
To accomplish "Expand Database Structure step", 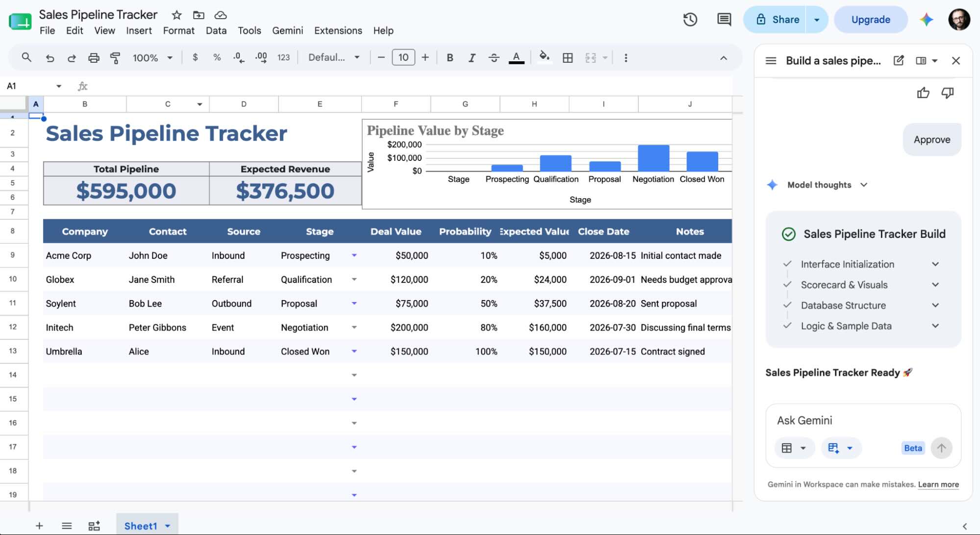I will 935,306.
